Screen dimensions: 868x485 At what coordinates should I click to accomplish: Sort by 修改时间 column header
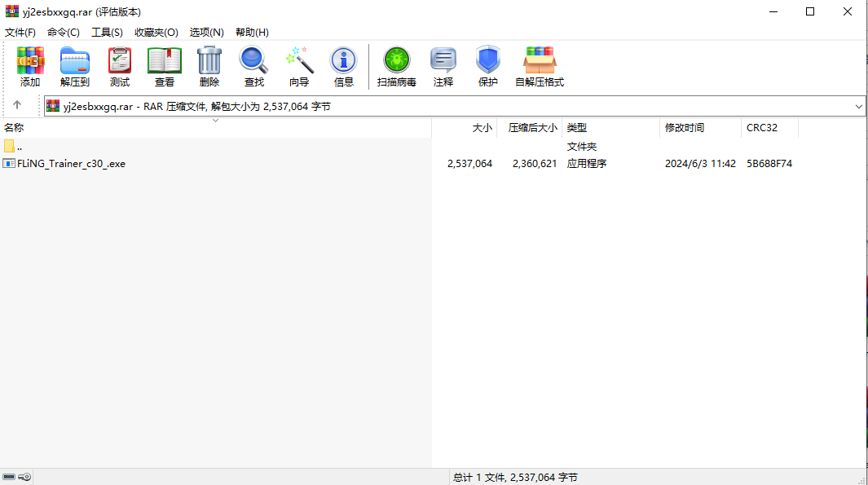coord(701,127)
